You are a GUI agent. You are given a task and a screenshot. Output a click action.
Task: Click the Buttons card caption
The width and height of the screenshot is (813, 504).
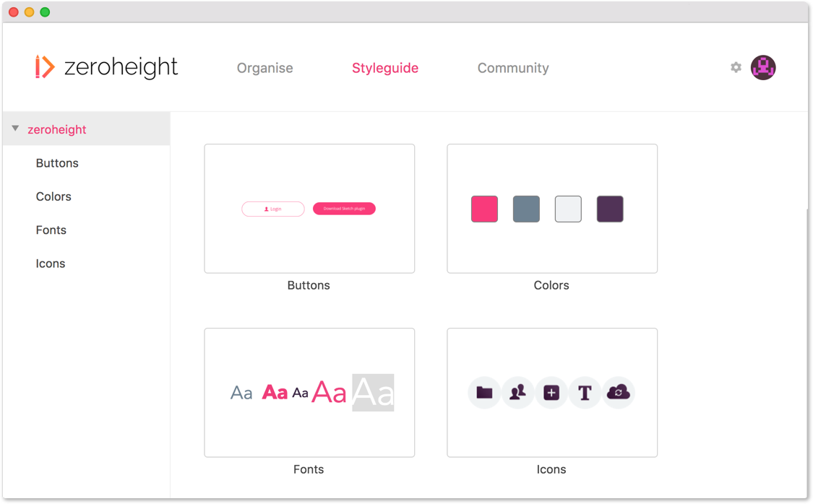tap(309, 285)
